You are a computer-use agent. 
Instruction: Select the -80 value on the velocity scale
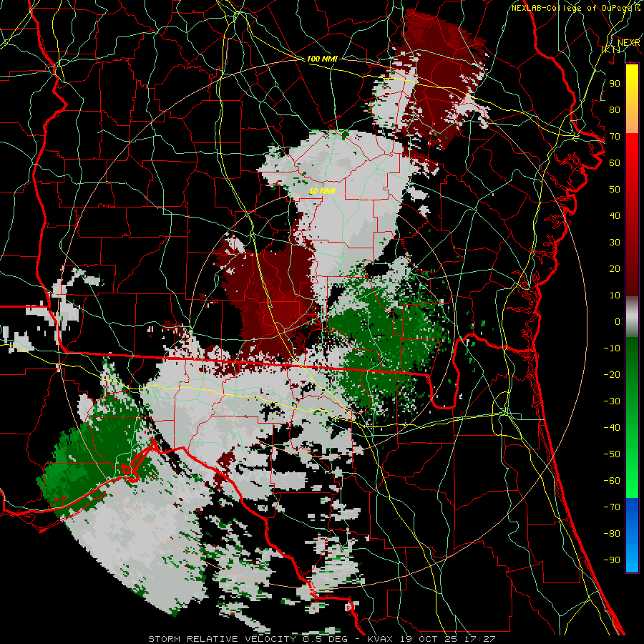[x=612, y=534]
